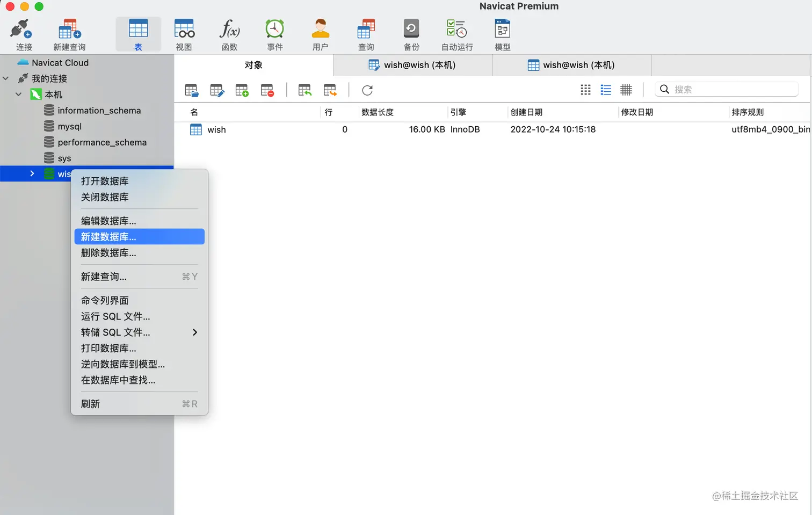Sort by 创建日期 column header
This screenshot has height=515, width=812.
[x=562, y=112]
